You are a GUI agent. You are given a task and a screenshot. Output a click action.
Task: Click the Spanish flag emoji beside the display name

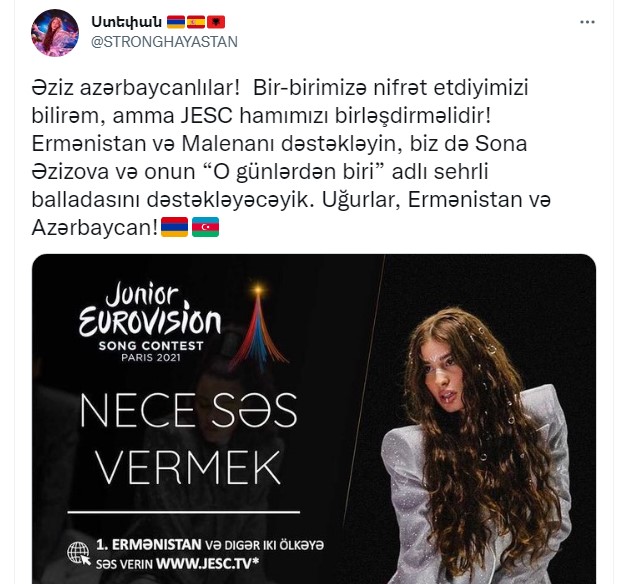point(196,22)
